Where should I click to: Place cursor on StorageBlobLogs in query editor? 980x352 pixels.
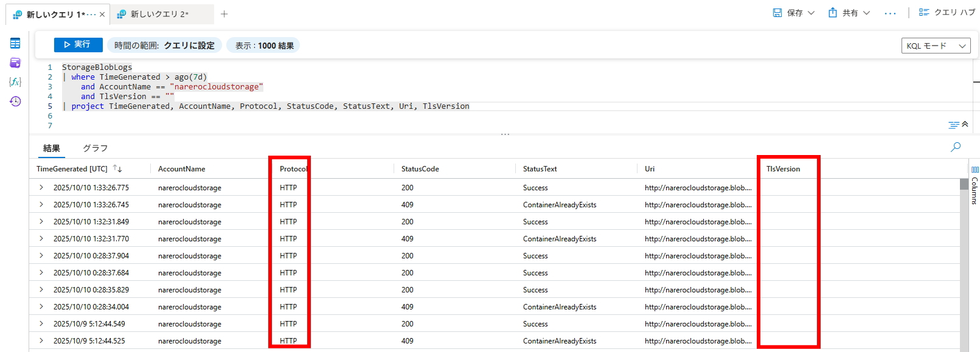point(97,67)
